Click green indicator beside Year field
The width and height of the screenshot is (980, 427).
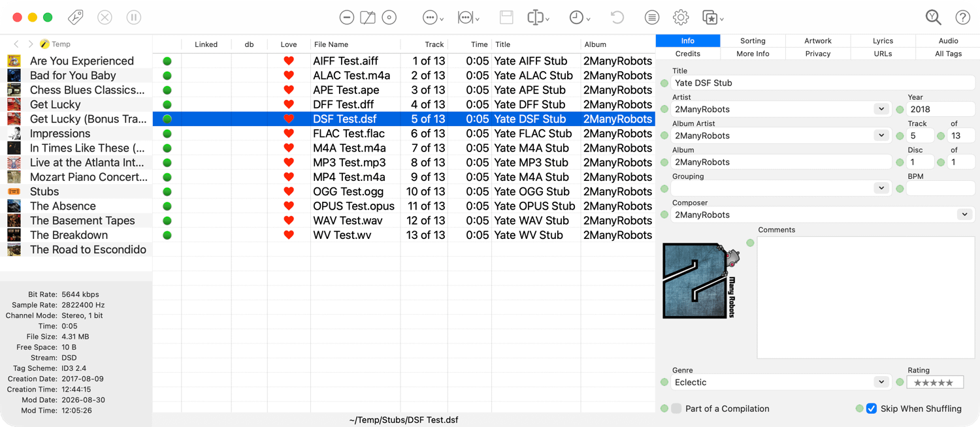tap(900, 110)
